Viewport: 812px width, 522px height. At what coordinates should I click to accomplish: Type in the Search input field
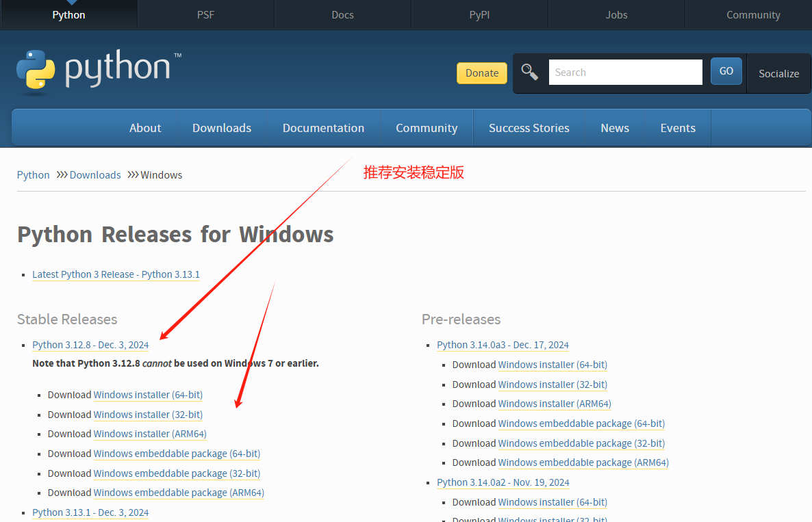point(625,72)
